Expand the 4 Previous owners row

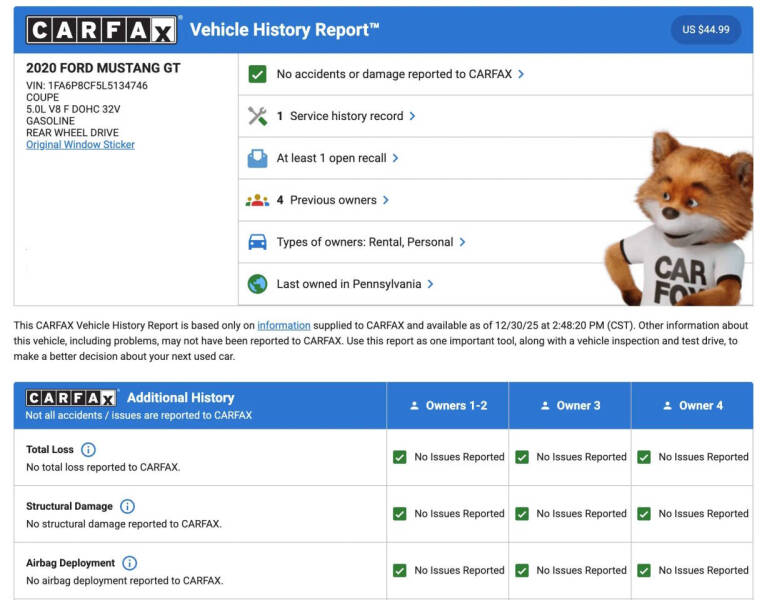point(333,200)
